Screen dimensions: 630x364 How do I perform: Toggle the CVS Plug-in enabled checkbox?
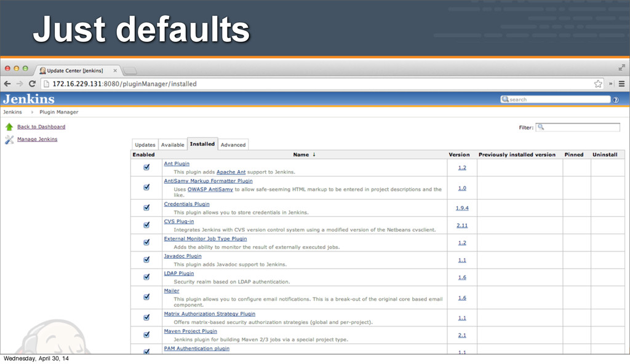146,225
